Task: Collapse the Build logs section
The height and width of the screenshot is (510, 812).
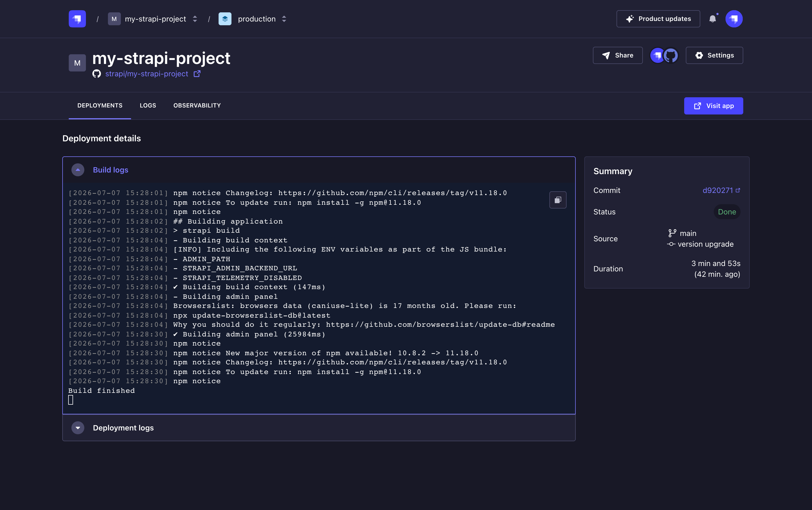Action: pyautogui.click(x=78, y=170)
